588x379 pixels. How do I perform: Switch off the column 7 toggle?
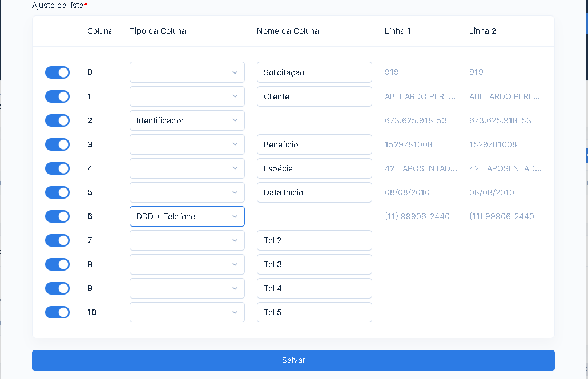(x=58, y=240)
